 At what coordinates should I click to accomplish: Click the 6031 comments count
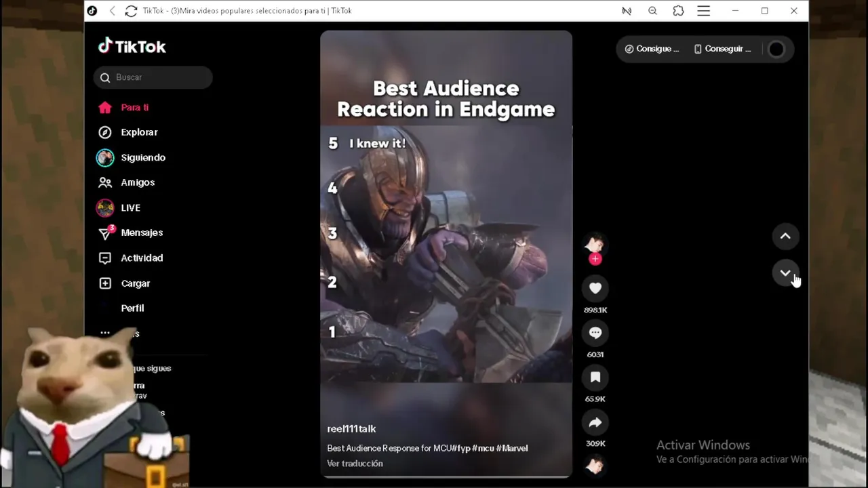(x=595, y=354)
